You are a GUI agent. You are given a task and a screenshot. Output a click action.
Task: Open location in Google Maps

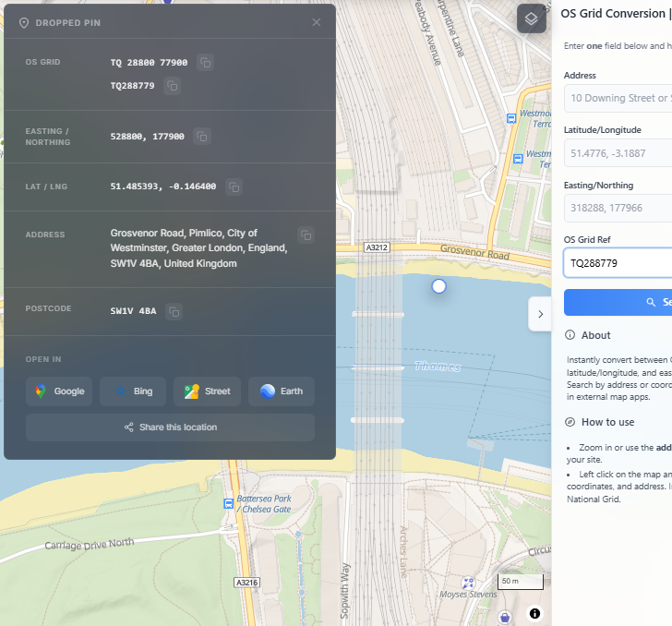click(x=59, y=391)
